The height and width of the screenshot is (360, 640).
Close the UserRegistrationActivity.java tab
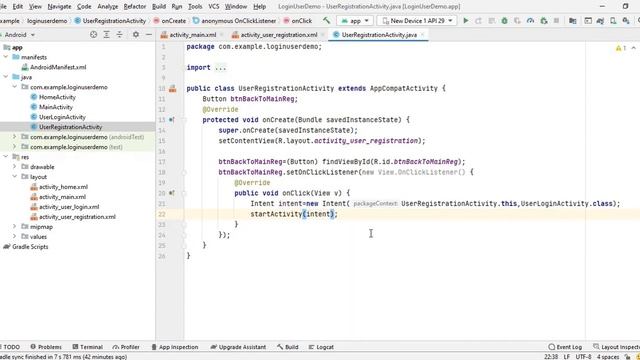coord(422,35)
